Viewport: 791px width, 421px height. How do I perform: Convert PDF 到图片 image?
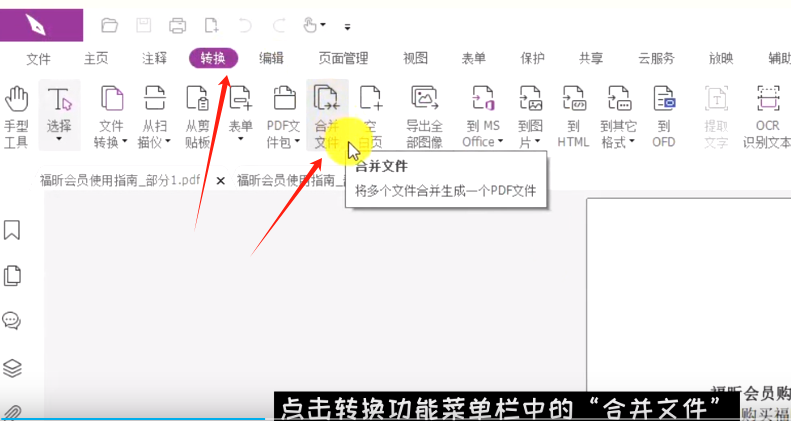(530, 116)
